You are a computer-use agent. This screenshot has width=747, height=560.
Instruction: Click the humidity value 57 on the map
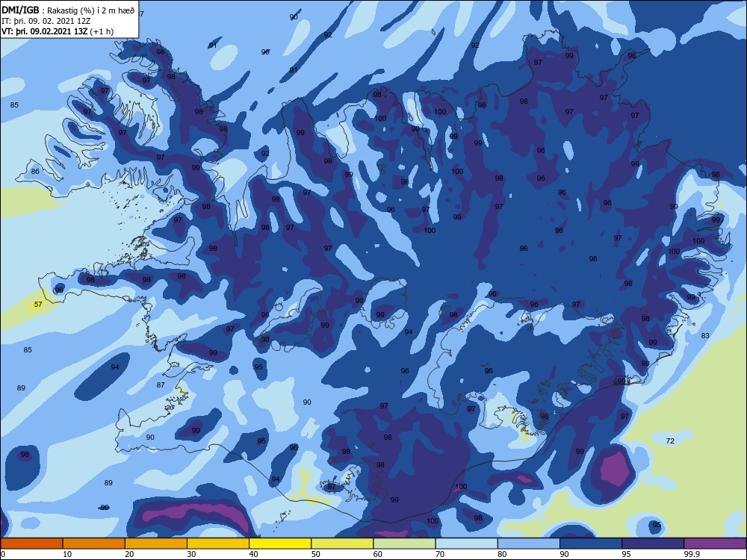coord(38,305)
